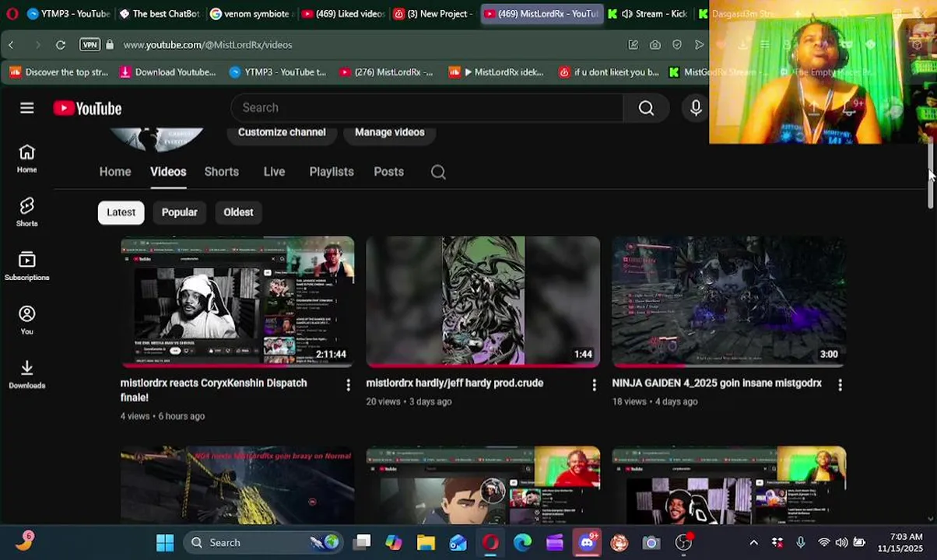Open options for hardly/jeff hardy video
Image resolution: width=937 pixels, height=560 pixels.
click(594, 385)
